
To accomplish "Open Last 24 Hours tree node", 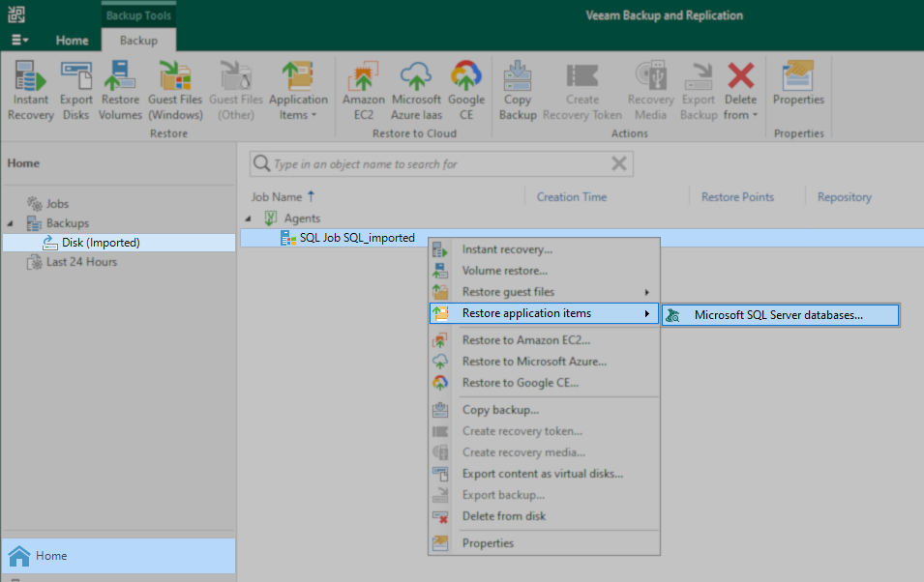I will click(81, 262).
